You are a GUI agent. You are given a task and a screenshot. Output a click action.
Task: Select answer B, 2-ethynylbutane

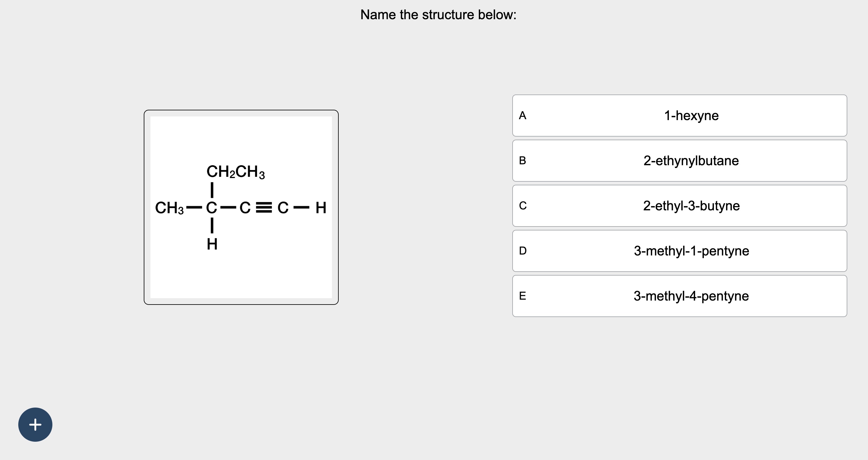(680, 161)
